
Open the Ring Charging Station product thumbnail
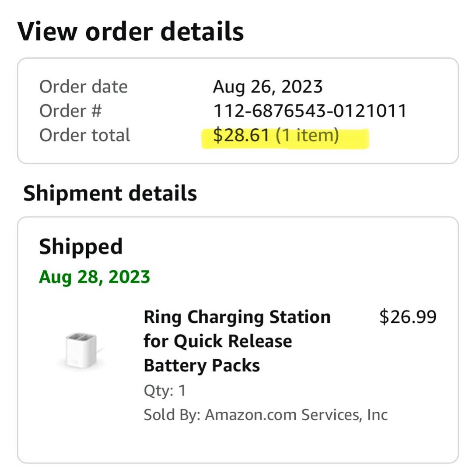(x=81, y=349)
